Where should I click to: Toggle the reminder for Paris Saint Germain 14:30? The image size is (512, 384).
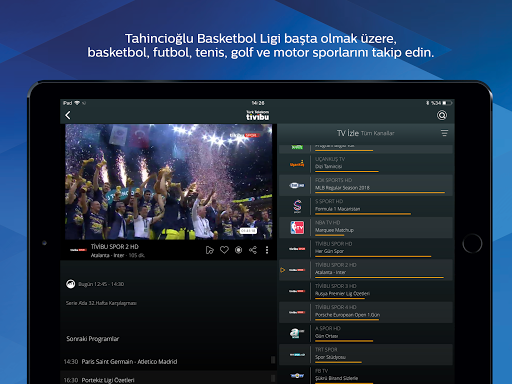[273, 360]
